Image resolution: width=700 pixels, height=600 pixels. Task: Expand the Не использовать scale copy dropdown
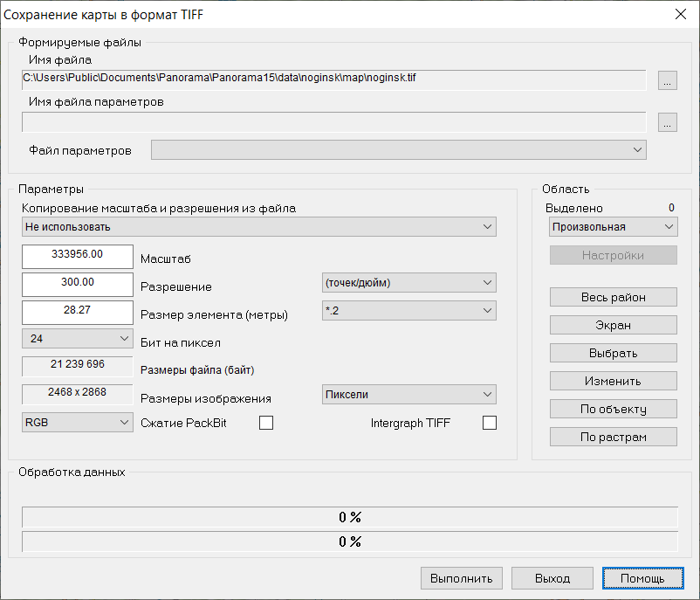coord(259,227)
